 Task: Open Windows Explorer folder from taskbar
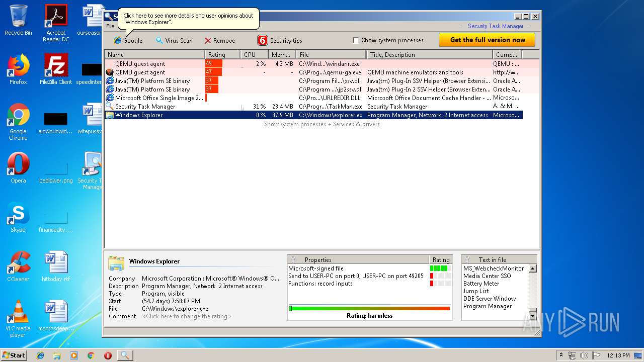point(57,355)
